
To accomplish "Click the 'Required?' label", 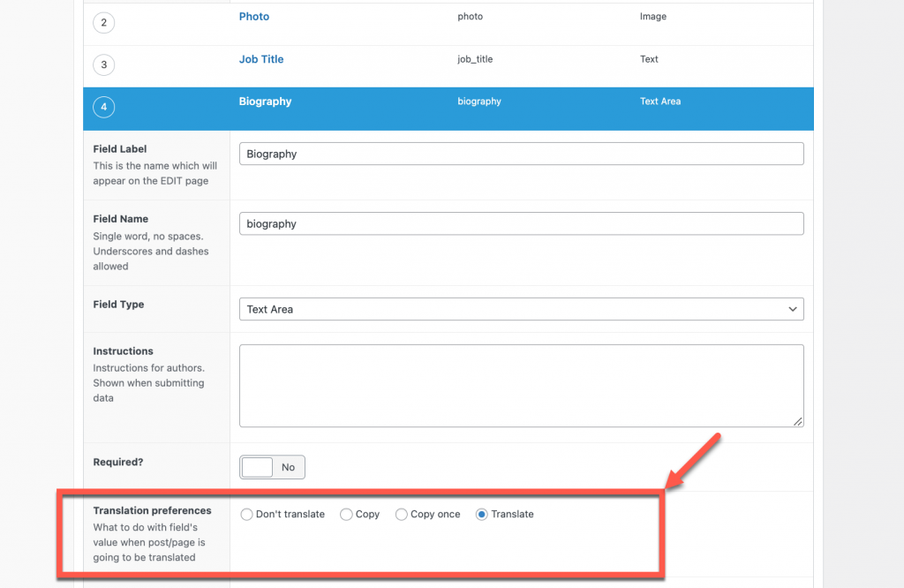I will 118,463.
